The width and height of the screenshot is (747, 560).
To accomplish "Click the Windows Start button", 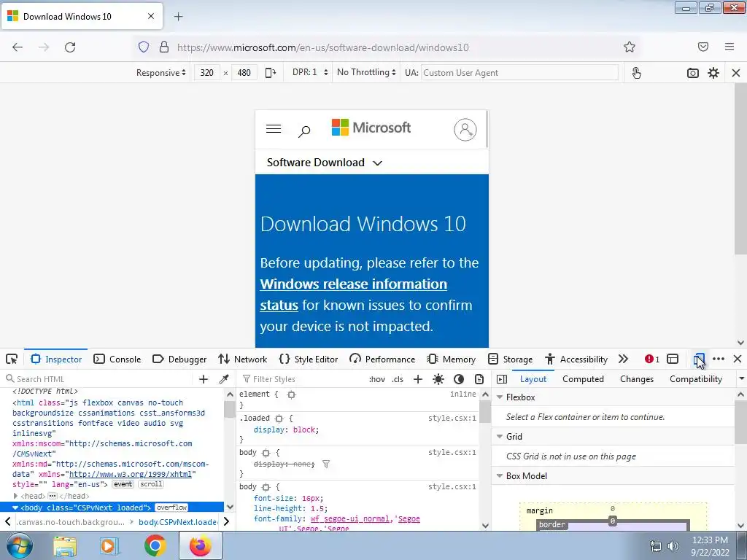I will coord(19,545).
